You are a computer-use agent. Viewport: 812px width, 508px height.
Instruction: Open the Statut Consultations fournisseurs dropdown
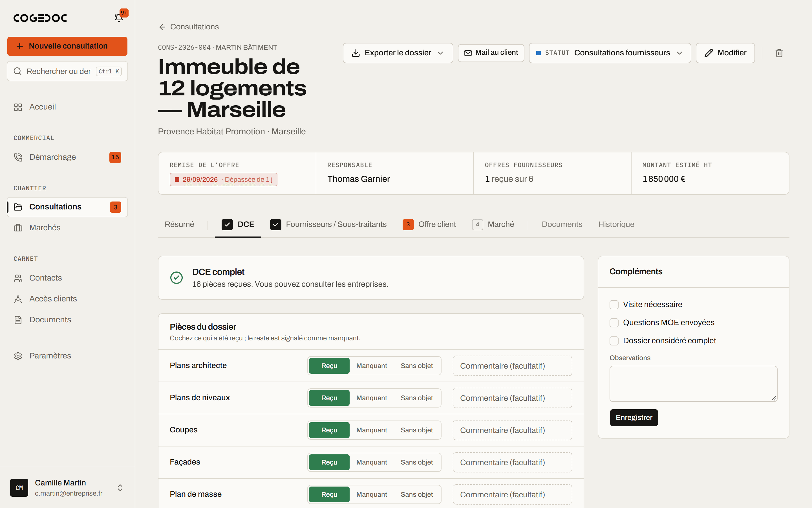(x=610, y=53)
